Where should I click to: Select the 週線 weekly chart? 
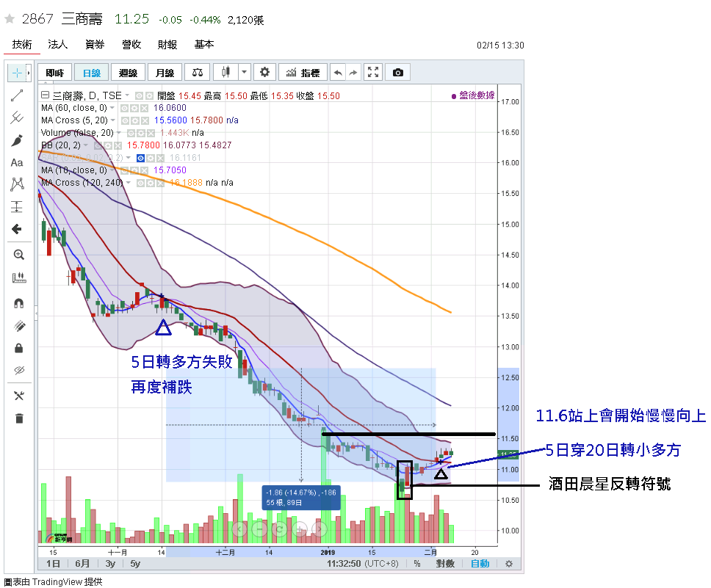coord(128,73)
